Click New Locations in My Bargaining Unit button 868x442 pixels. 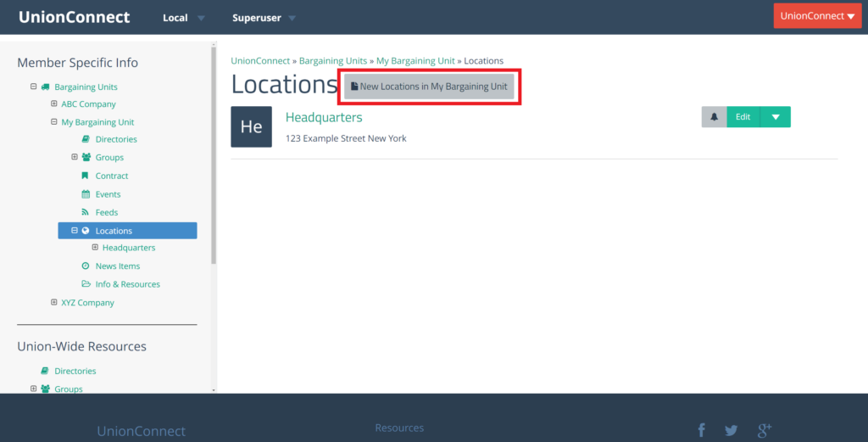pos(429,87)
